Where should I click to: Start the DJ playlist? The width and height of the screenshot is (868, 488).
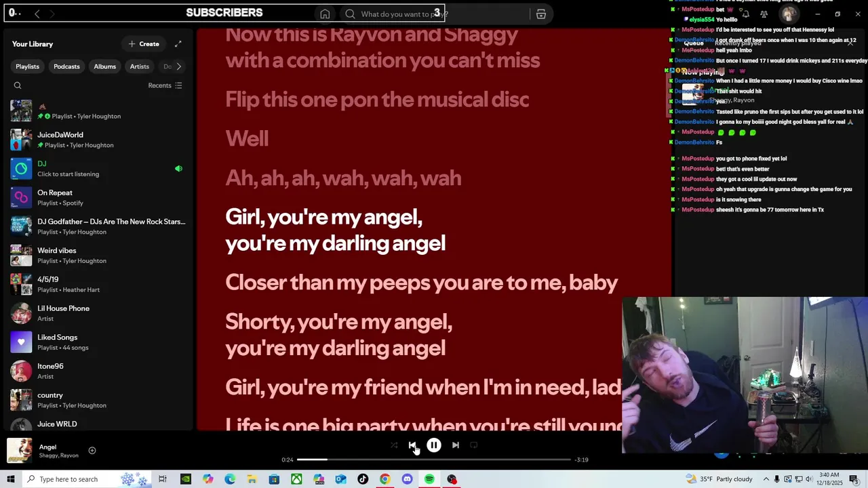tap(98, 169)
